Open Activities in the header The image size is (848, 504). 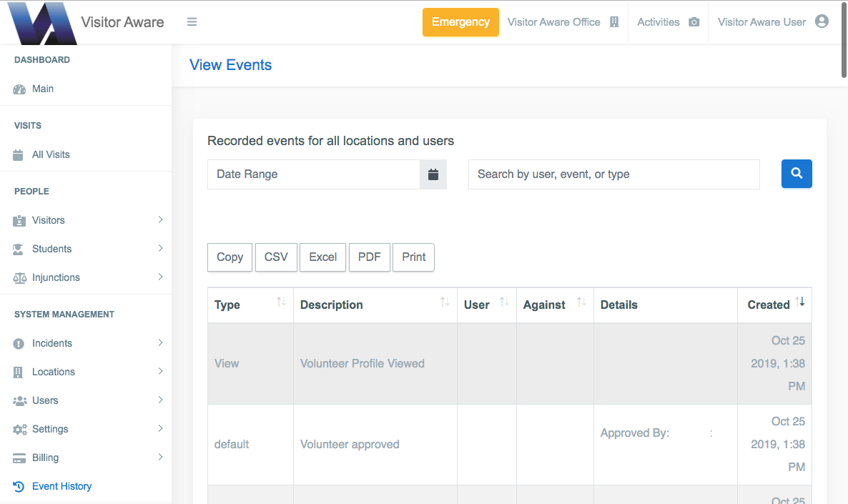[659, 22]
